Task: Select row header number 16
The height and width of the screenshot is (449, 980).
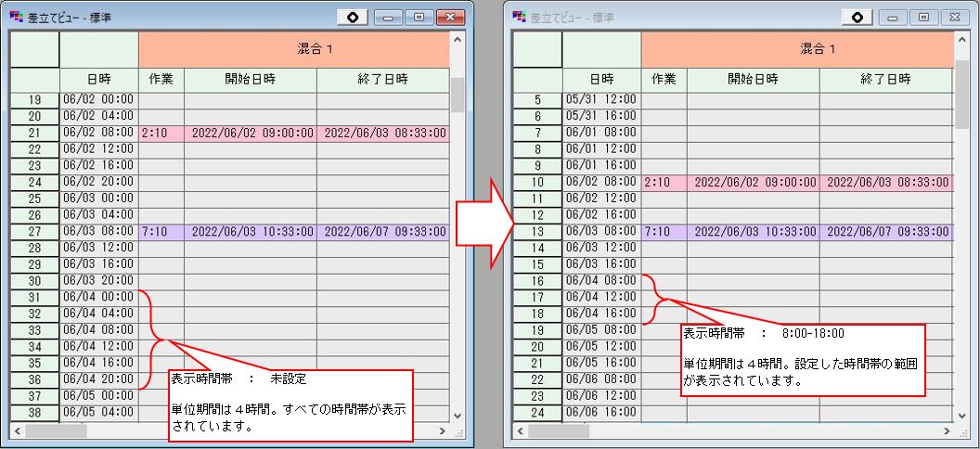Action: (538, 281)
